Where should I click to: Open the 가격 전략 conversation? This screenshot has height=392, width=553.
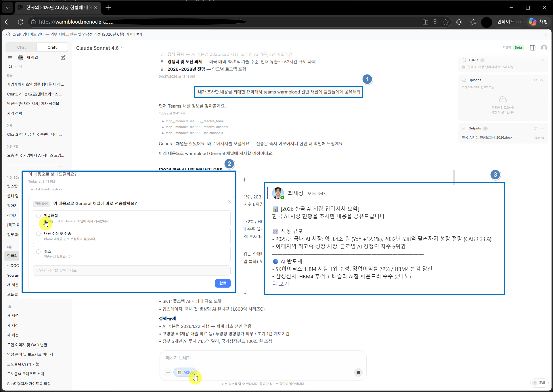click(15, 113)
